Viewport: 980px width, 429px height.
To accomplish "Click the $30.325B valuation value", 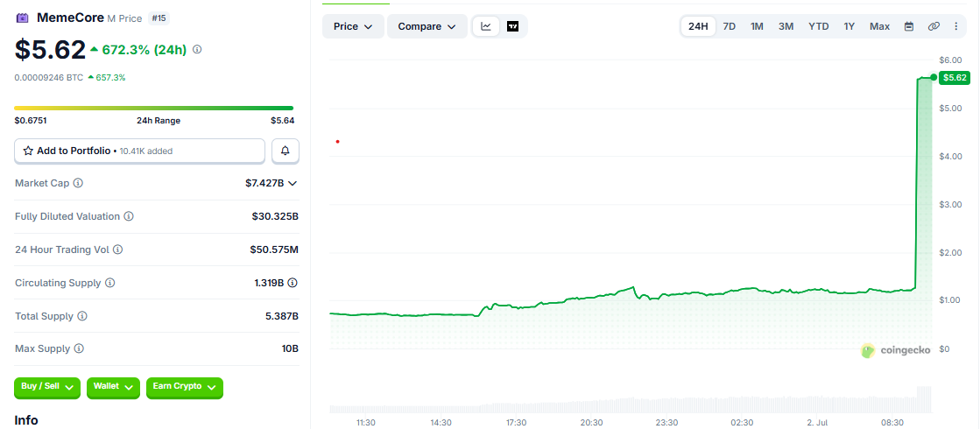I will (x=275, y=216).
